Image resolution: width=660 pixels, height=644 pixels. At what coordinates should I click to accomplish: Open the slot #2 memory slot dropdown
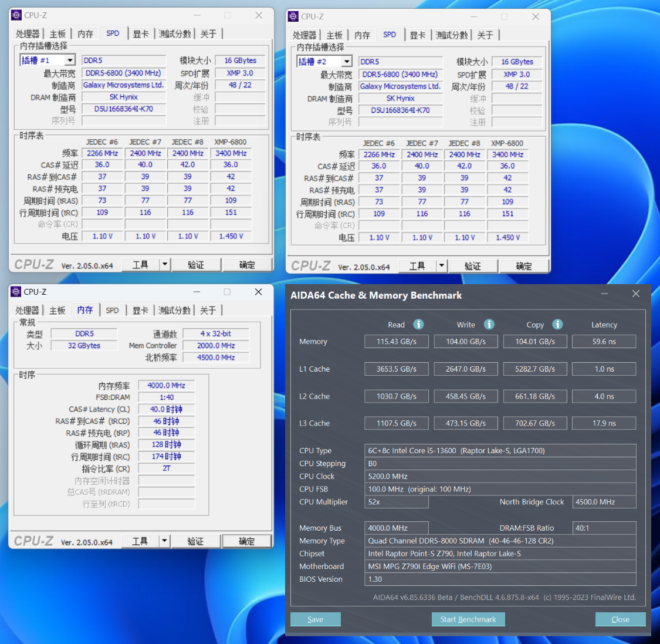347,62
